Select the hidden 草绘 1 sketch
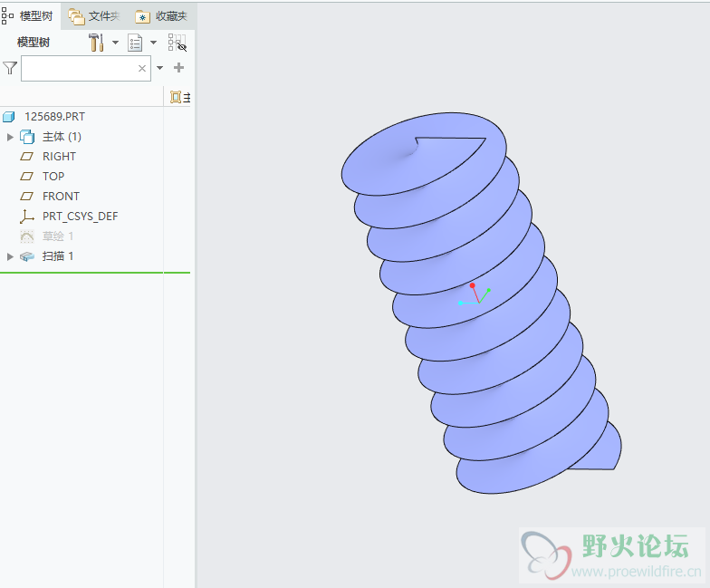 58,236
